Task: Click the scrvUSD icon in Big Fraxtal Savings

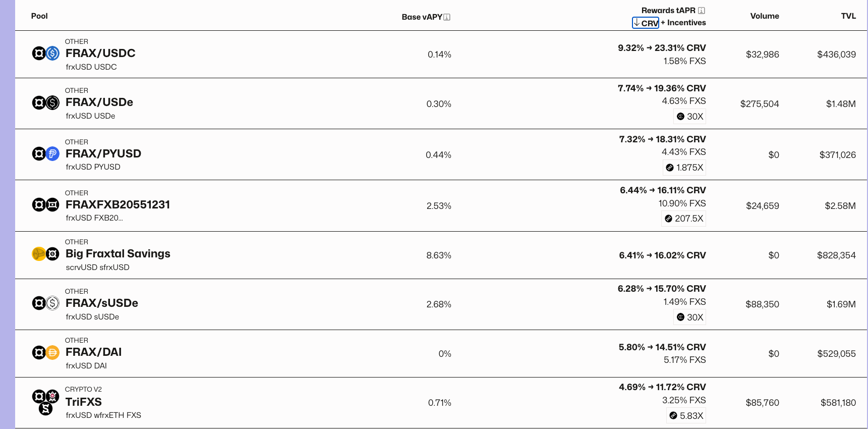Action: coord(39,254)
